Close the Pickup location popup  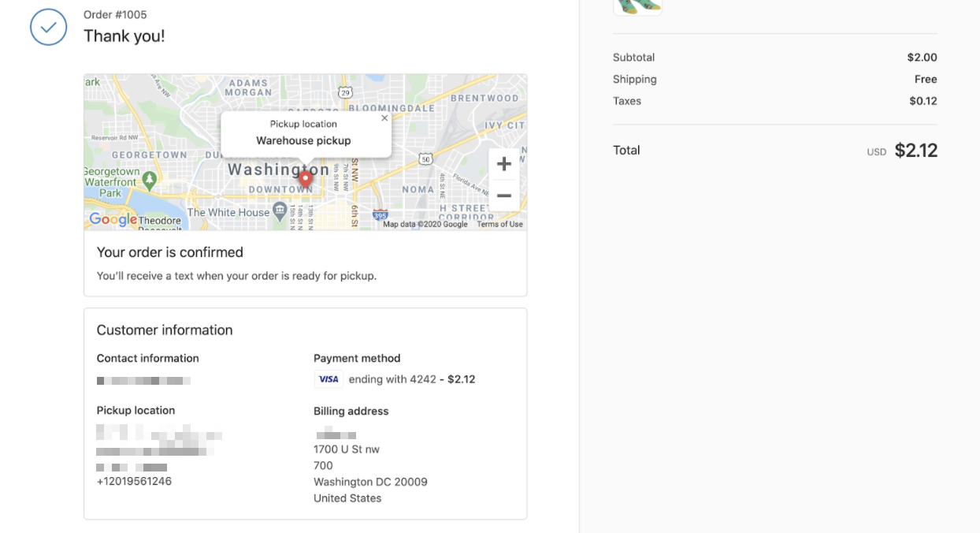384,118
